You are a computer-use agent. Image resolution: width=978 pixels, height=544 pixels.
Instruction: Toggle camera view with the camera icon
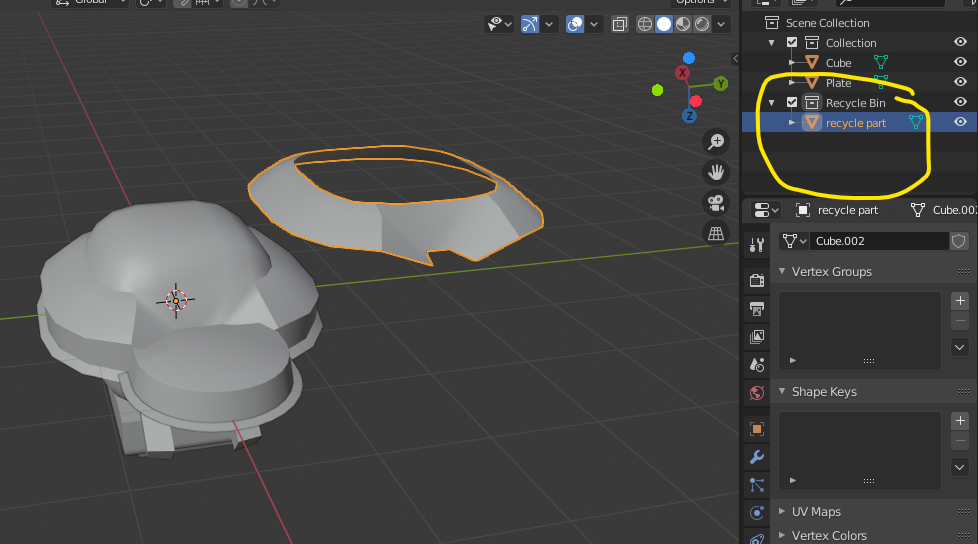point(716,203)
